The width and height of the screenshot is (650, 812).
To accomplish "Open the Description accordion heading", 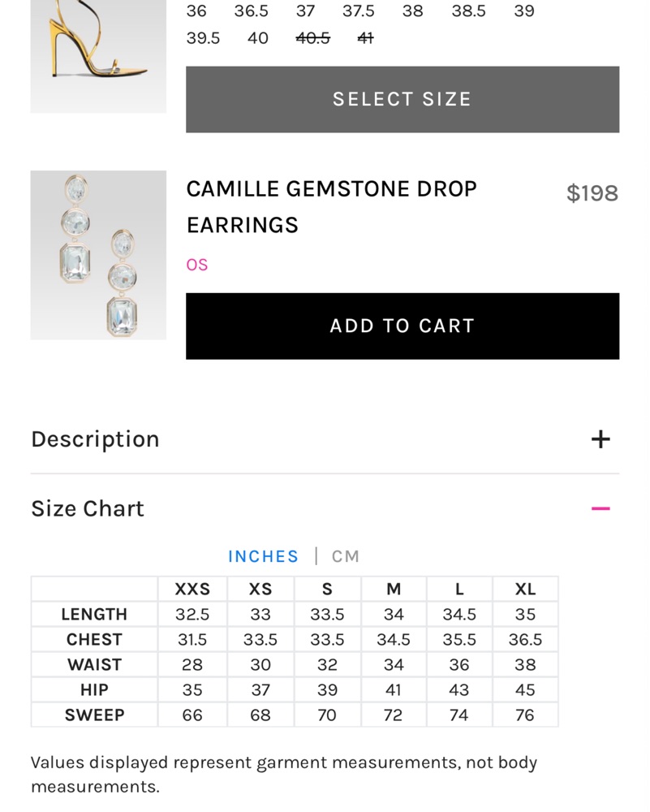I will [95, 439].
